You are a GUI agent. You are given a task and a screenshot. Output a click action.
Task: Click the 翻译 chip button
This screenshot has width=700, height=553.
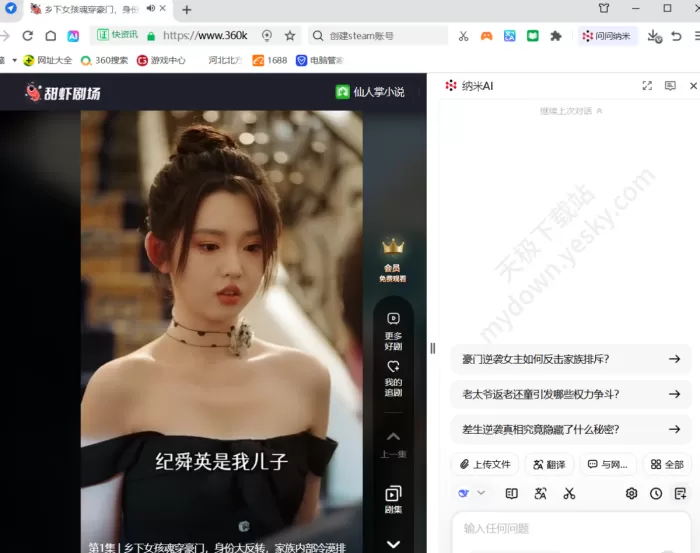point(549,465)
